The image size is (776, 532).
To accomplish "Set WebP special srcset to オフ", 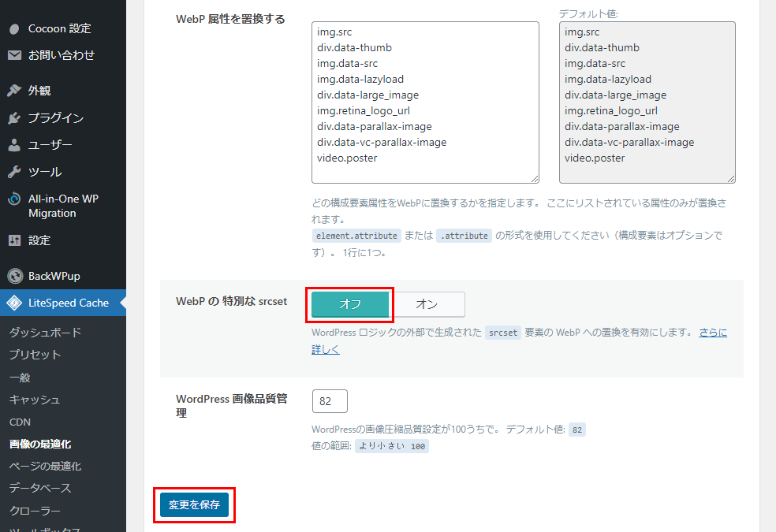I will (350, 304).
